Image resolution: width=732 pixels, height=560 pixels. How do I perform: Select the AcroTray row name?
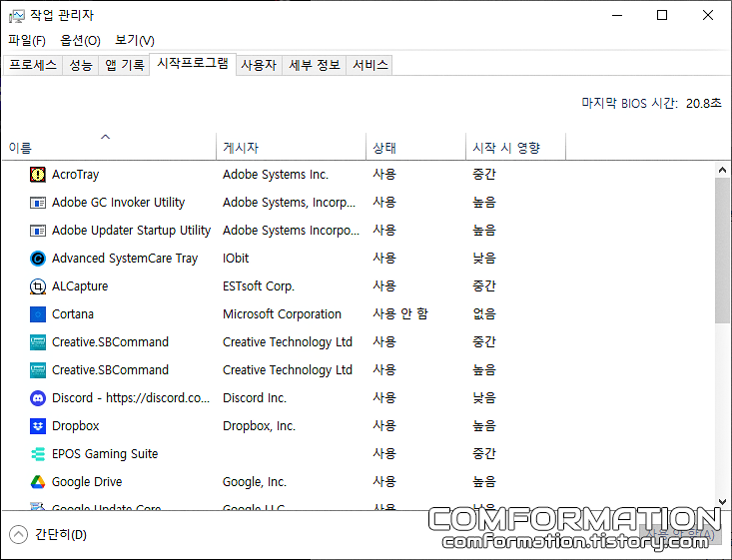click(76, 175)
